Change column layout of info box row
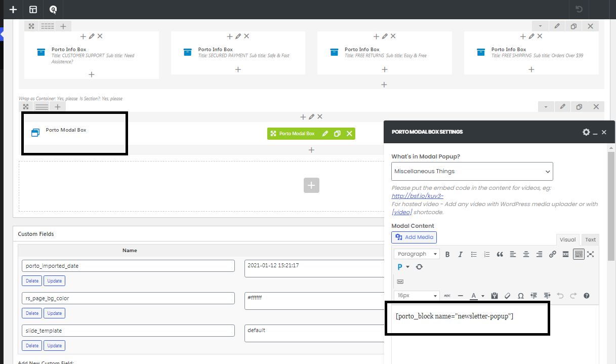Image resolution: width=616 pixels, height=364 pixels. [x=47, y=26]
